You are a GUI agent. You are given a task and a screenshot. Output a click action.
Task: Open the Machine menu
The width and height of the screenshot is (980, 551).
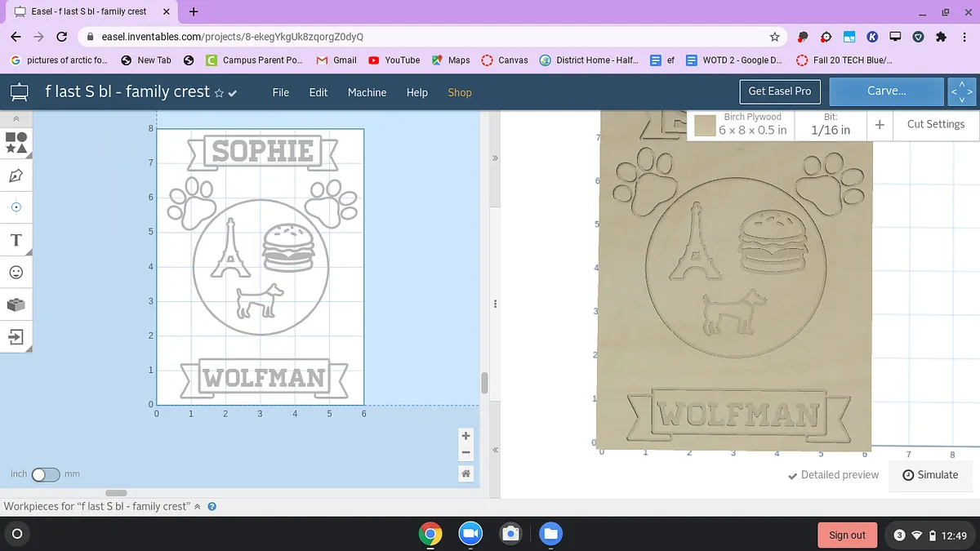(367, 92)
